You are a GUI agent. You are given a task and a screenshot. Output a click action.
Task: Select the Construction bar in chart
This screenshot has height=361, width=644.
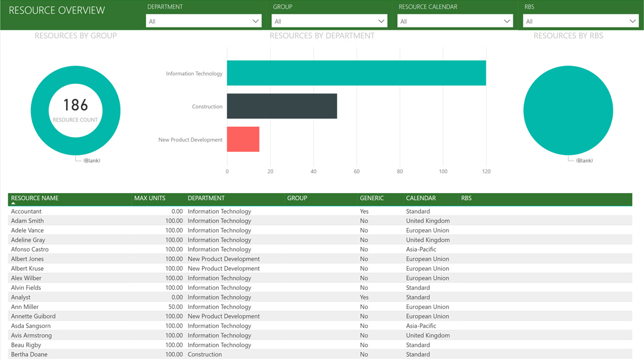[281, 106]
